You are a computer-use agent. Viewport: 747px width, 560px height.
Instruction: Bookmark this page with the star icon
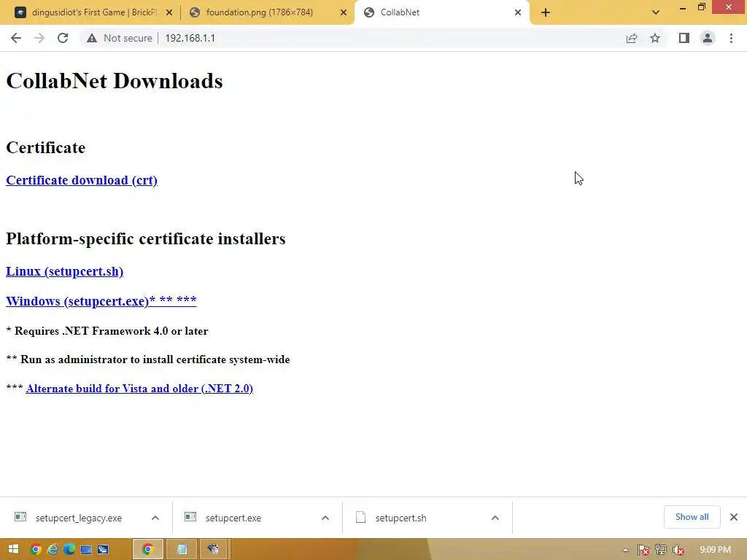[x=655, y=38]
